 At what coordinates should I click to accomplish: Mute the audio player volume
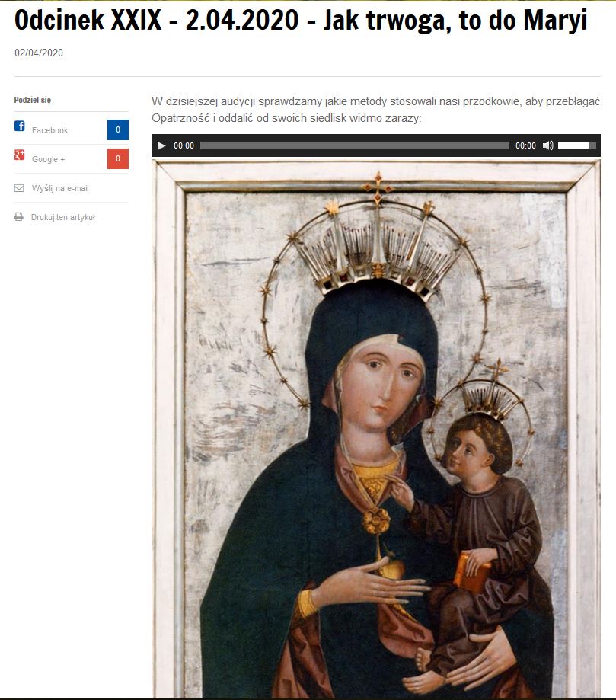coord(547,145)
